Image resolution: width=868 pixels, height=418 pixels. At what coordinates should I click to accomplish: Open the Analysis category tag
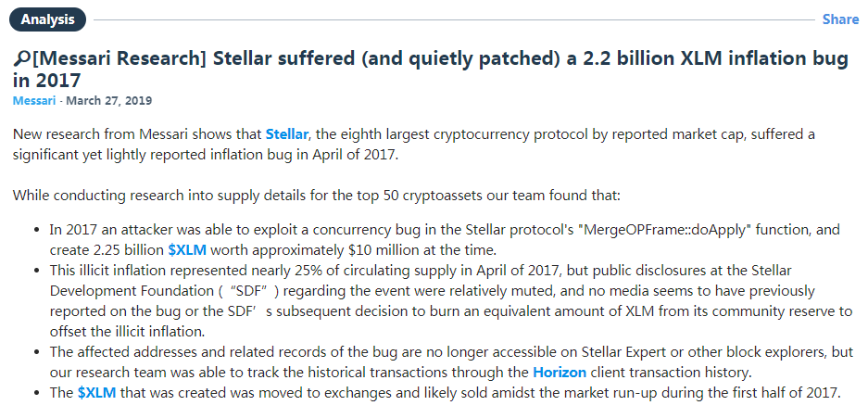click(48, 19)
